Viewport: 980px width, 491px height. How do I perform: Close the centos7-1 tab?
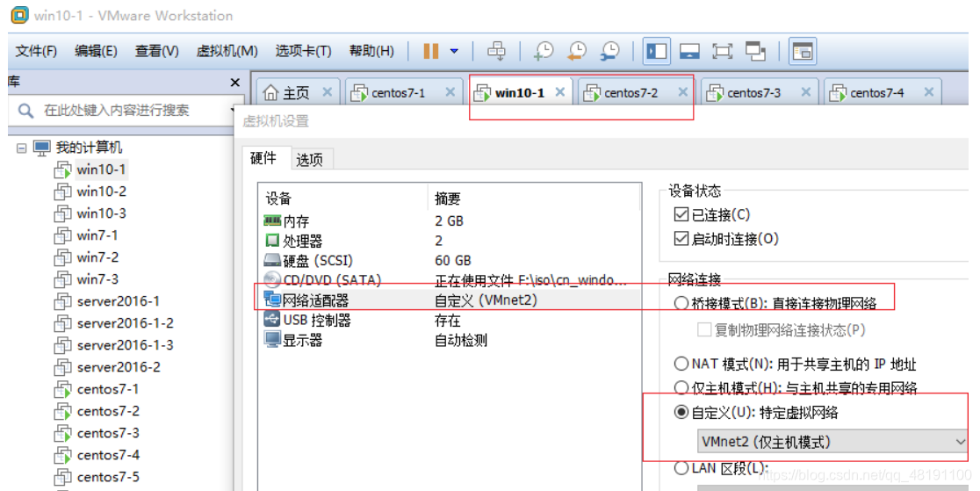pos(450,92)
